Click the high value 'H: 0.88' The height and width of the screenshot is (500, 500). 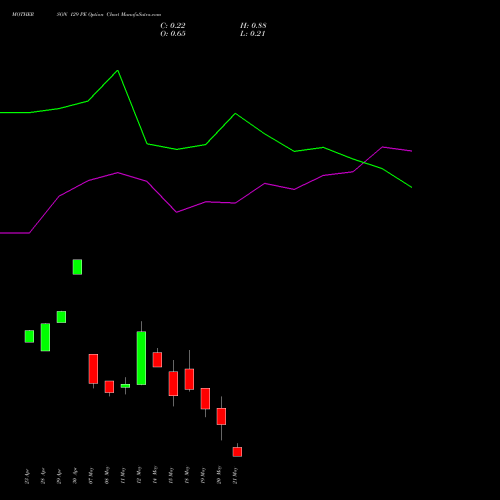253,26
